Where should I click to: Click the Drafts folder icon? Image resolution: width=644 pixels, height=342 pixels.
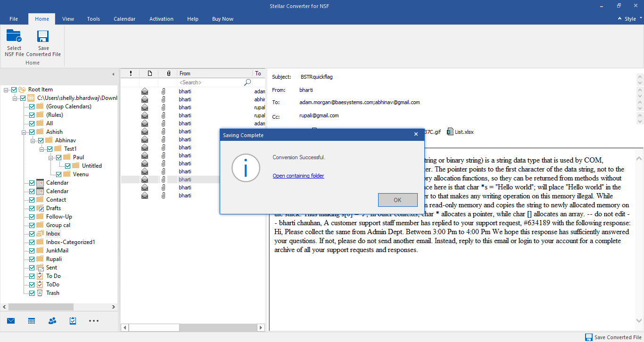(40, 208)
